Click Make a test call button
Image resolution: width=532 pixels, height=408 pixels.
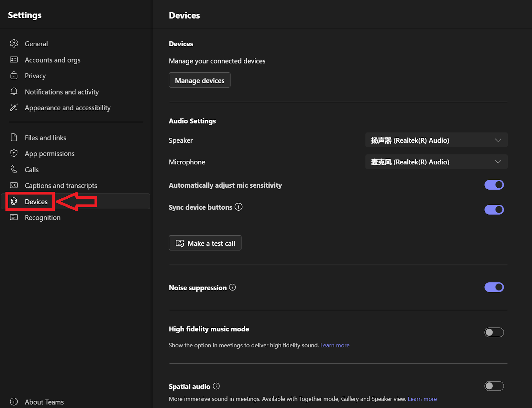(205, 243)
